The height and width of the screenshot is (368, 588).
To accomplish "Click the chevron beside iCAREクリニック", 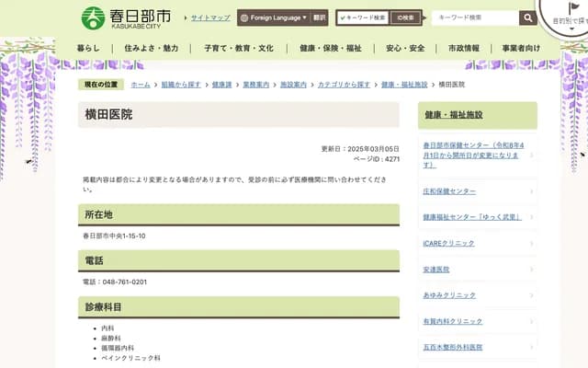I will (531, 244).
